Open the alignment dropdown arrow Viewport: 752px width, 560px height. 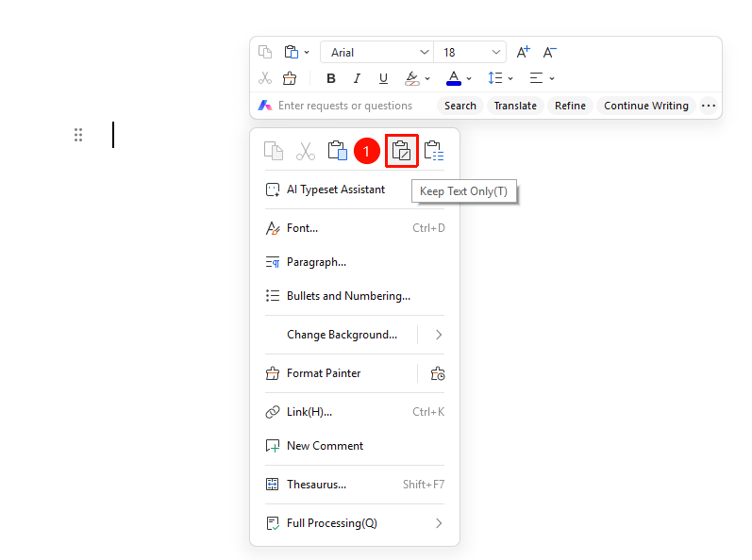[x=552, y=78]
